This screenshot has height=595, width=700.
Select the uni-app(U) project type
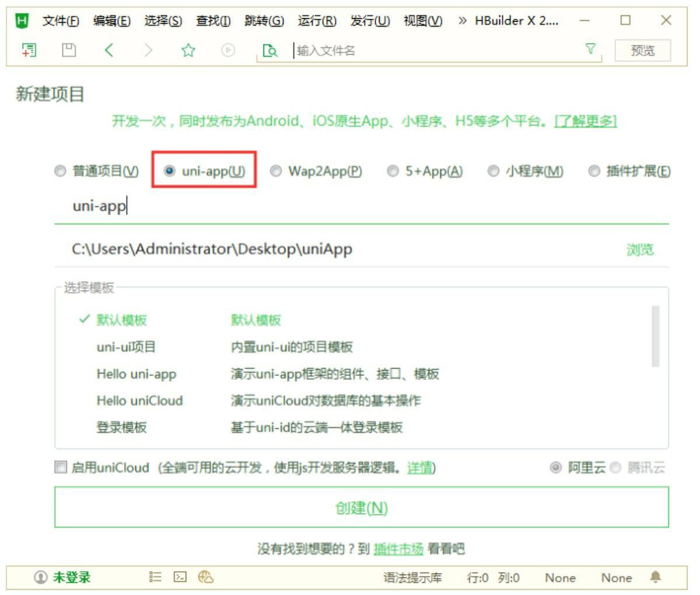tap(169, 171)
